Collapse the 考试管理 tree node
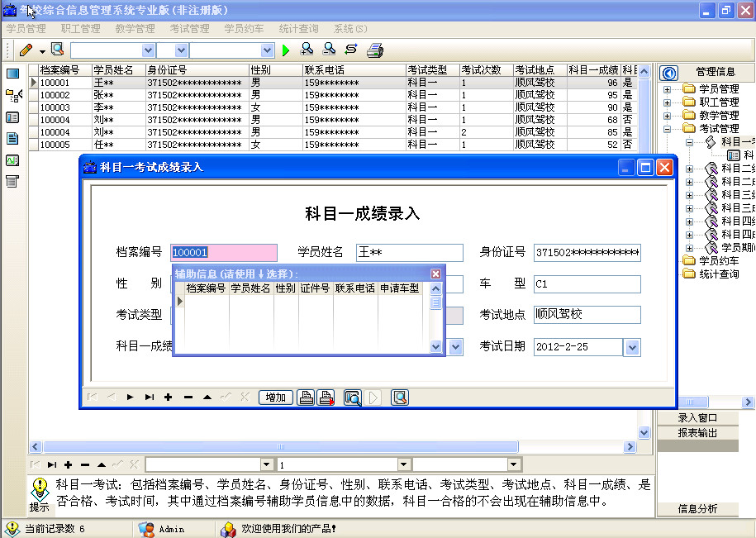 coord(668,129)
